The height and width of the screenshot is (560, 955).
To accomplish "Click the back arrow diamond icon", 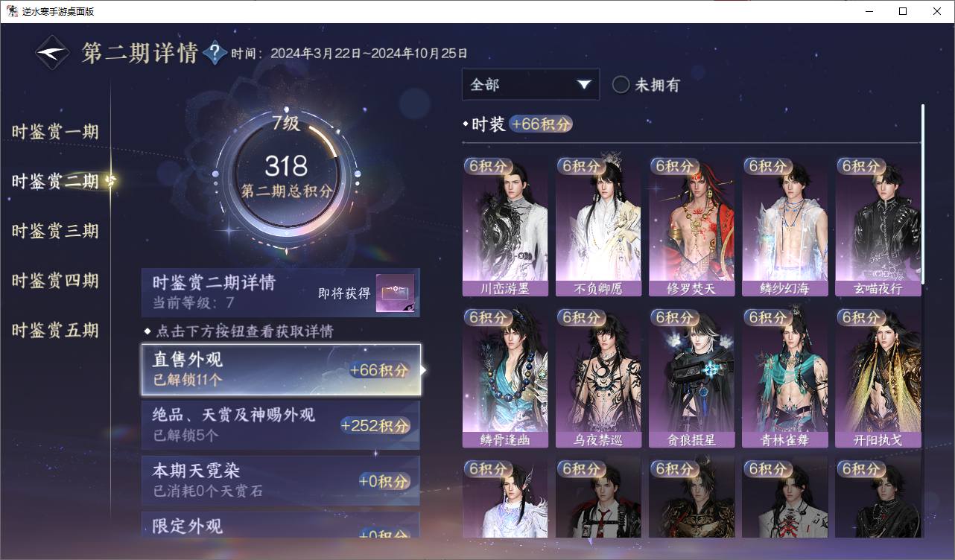I will (x=53, y=53).
